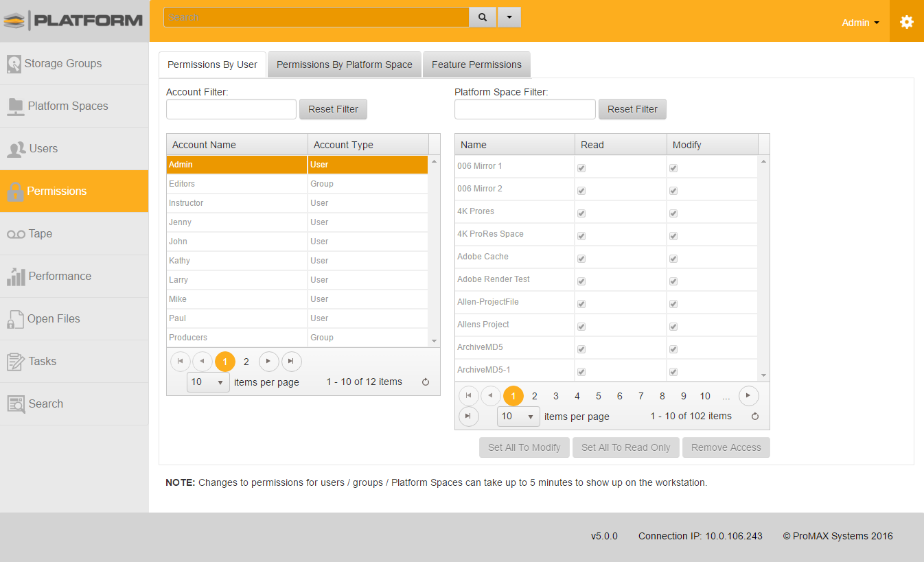924x562 pixels.
Task: Toggle Read checkbox for 4K Prores
Action: [581, 213]
